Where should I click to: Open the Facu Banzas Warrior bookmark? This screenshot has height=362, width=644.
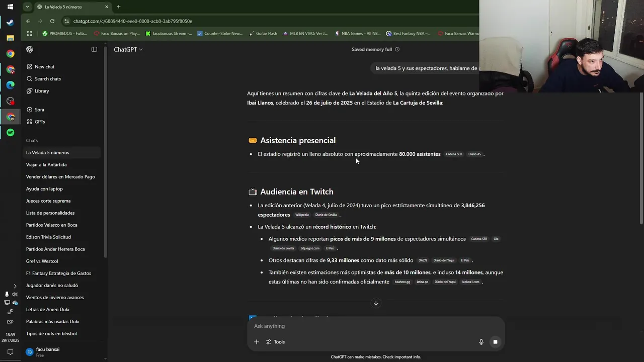pos(459,34)
